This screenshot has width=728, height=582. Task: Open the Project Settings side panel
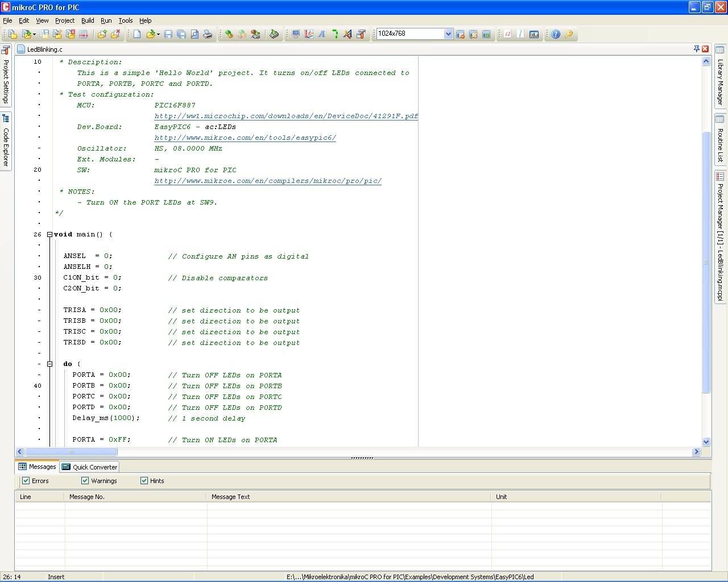point(6,75)
